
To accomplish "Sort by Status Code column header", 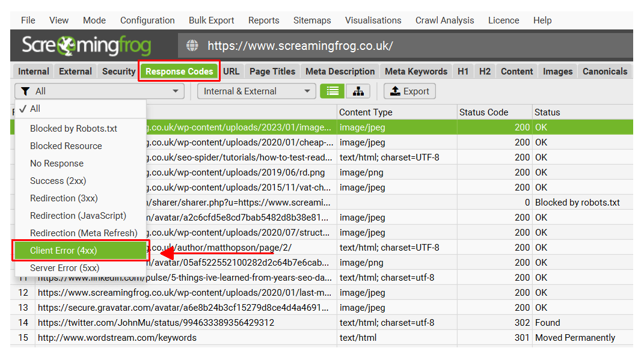I will pos(494,112).
